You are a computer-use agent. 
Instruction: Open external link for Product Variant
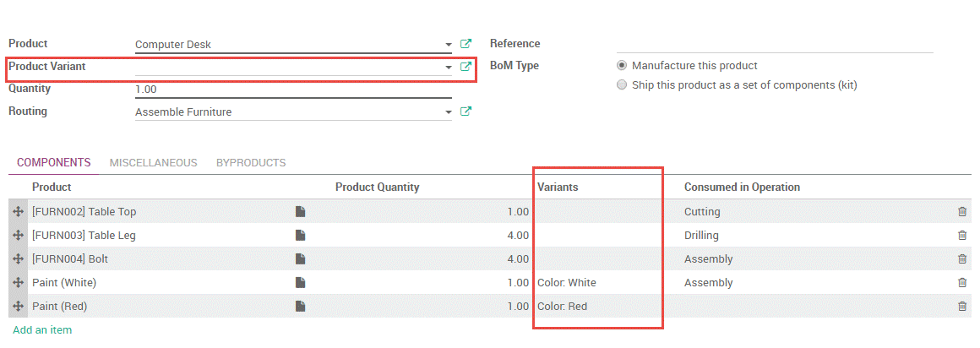point(465,67)
